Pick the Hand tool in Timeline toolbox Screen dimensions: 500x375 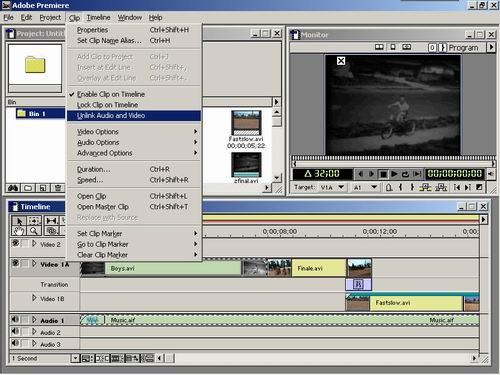[x=19, y=230]
